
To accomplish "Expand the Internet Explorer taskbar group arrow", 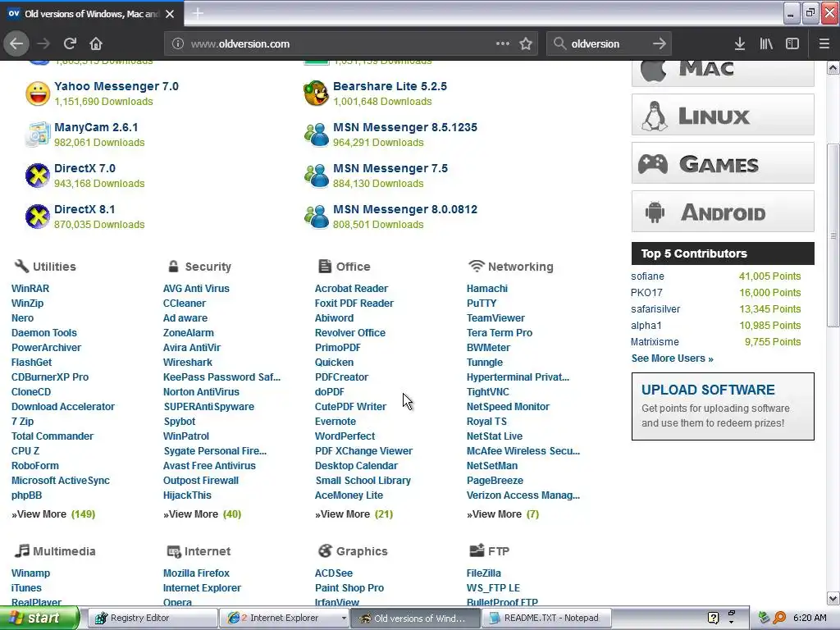I will (344, 619).
